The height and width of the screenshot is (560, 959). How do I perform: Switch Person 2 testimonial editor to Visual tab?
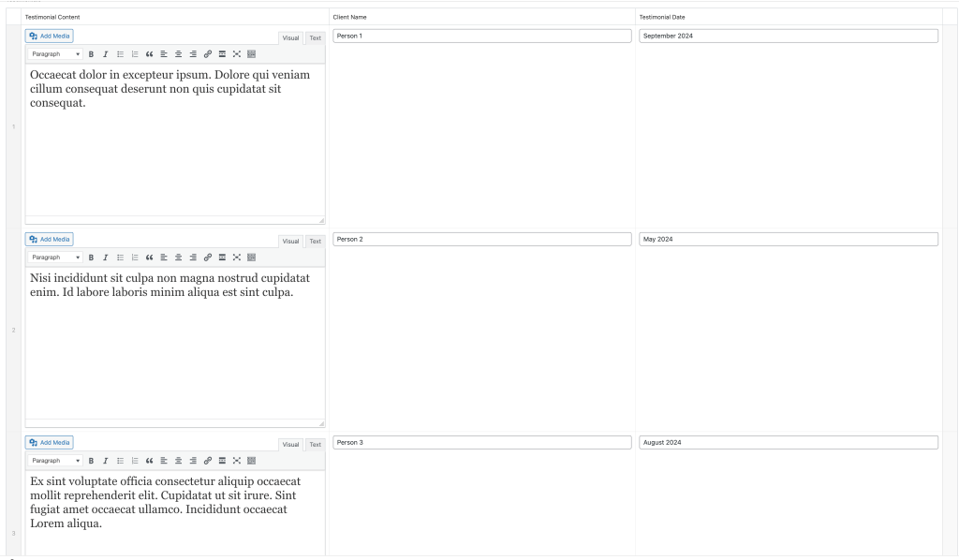(290, 242)
